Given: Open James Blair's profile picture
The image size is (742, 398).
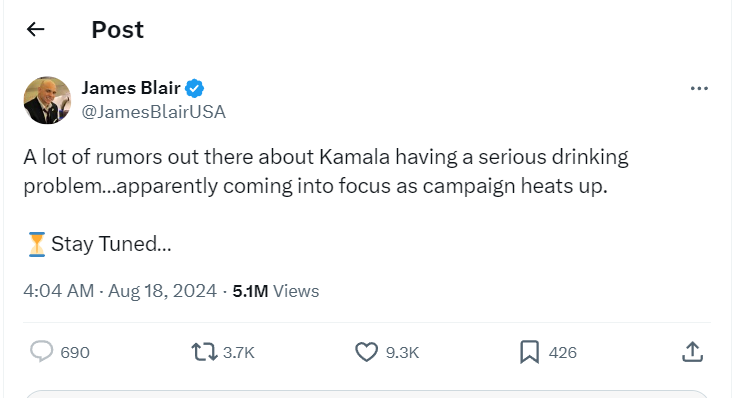Looking at the screenshot, I should pyautogui.click(x=47, y=100).
